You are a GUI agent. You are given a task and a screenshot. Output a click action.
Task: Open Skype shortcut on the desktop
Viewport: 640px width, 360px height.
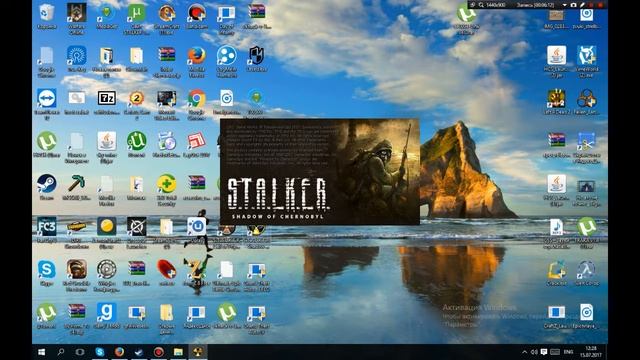click(47, 269)
